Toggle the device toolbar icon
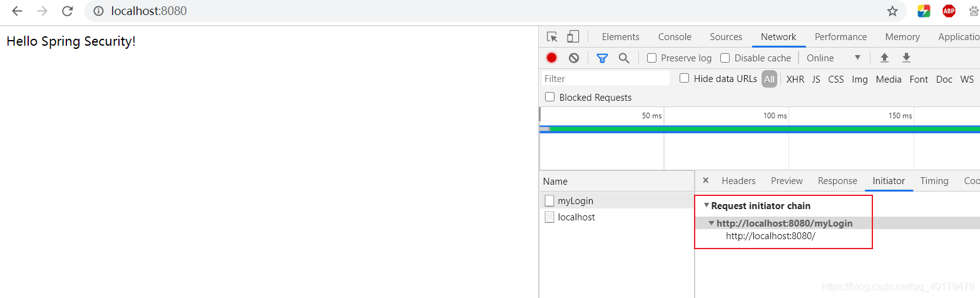 573,37
